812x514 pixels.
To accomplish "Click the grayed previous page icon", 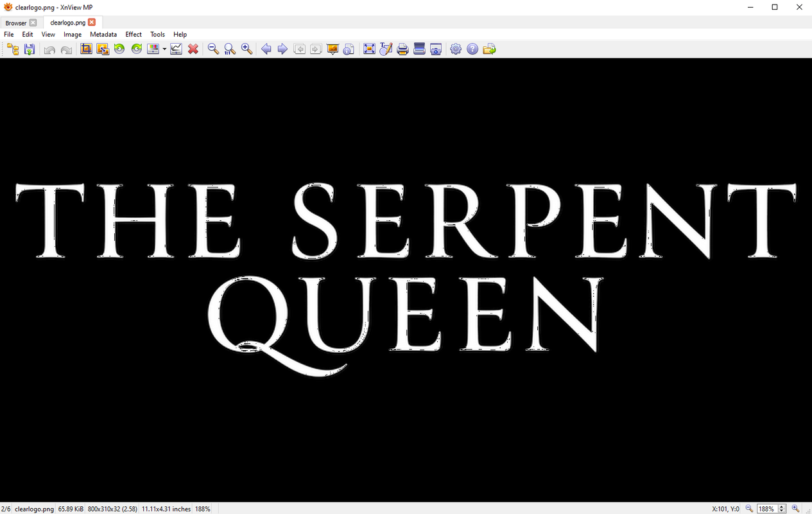I will 299,49.
